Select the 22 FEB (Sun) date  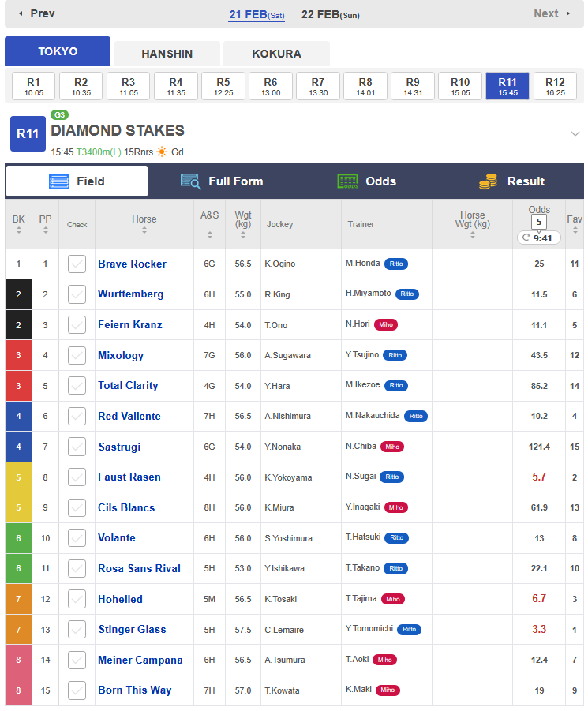point(331,14)
